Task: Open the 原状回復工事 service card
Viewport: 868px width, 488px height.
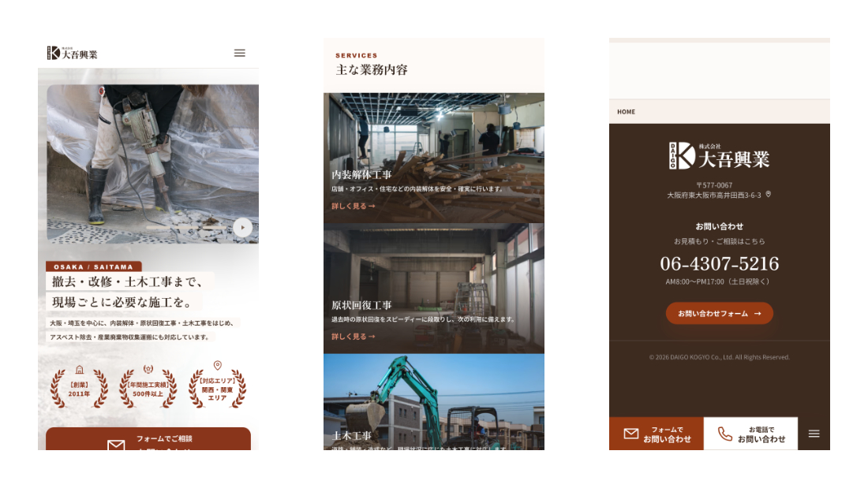Action: (x=434, y=289)
